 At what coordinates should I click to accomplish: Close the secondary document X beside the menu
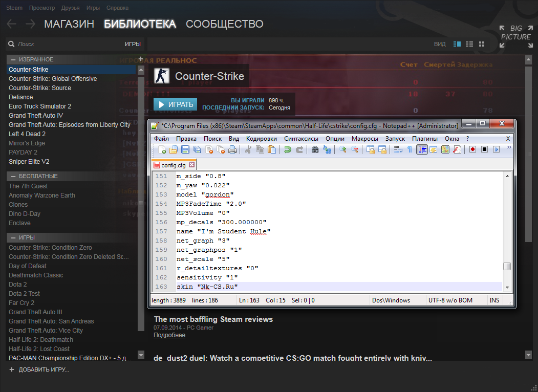tap(508, 139)
